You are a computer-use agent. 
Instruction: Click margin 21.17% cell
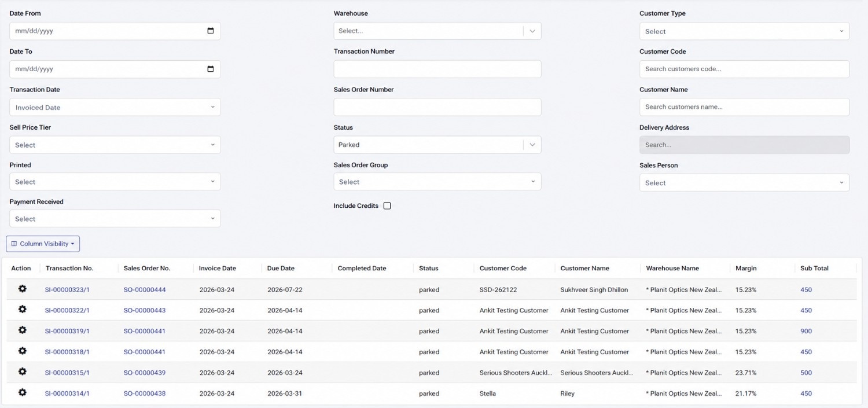[746, 394]
